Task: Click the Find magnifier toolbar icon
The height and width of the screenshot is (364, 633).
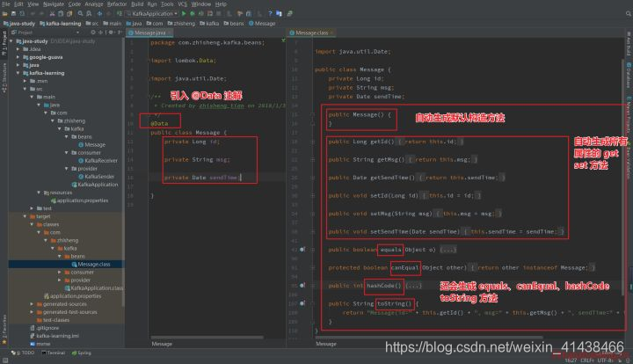Action: 80,13
